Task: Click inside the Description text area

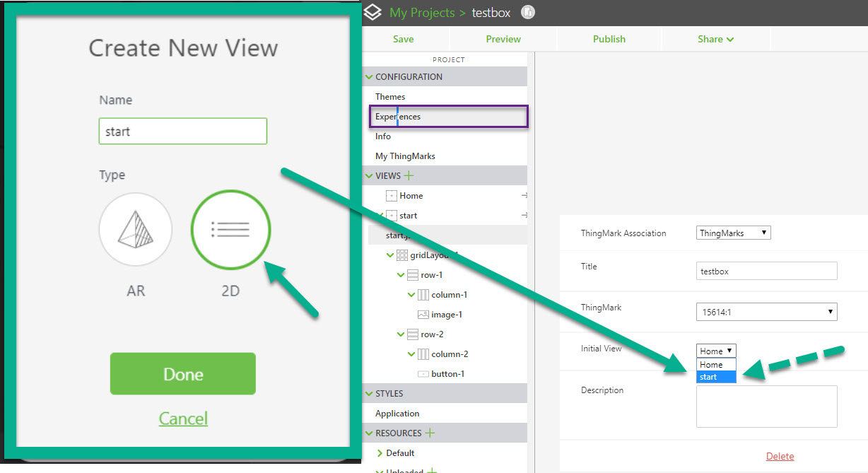Action: pos(766,406)
